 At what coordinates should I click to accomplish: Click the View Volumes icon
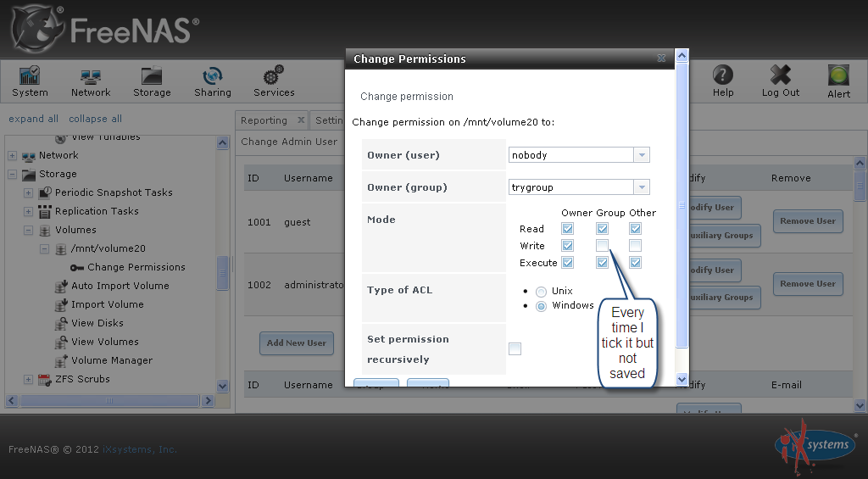(61, 343)
